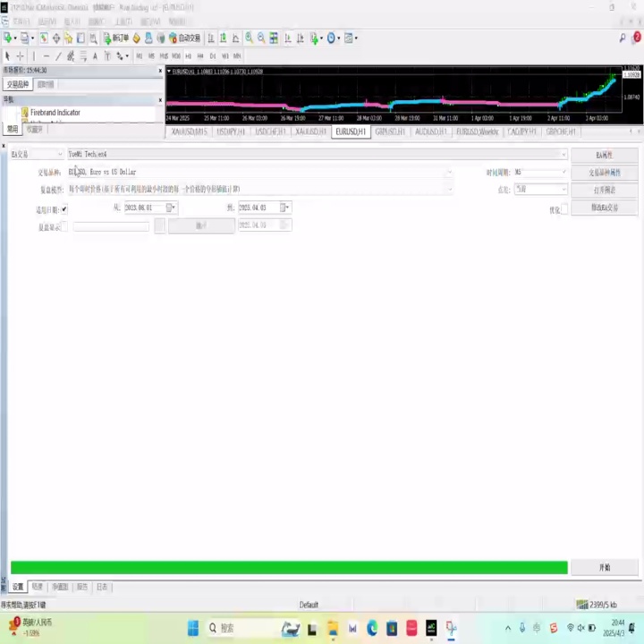Enable the 复盘显示 visual mode checkbox
The height and width of the screenshot is (644, 644).
64,226
